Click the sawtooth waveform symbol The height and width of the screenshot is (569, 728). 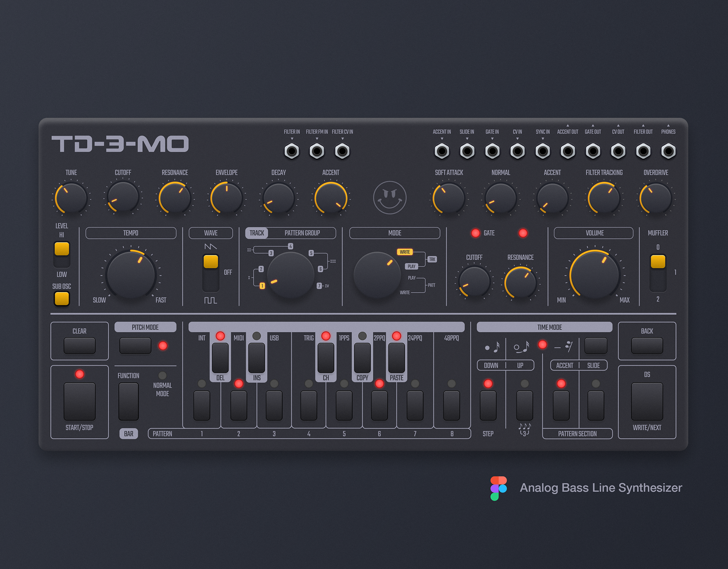coord(210,247)
